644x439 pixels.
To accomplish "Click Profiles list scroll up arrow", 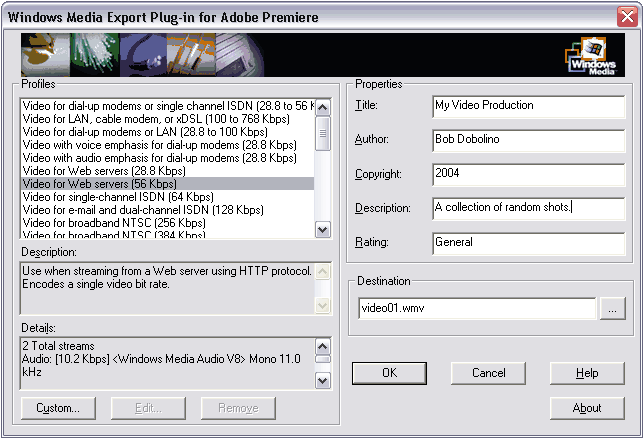I will (323, 108).
